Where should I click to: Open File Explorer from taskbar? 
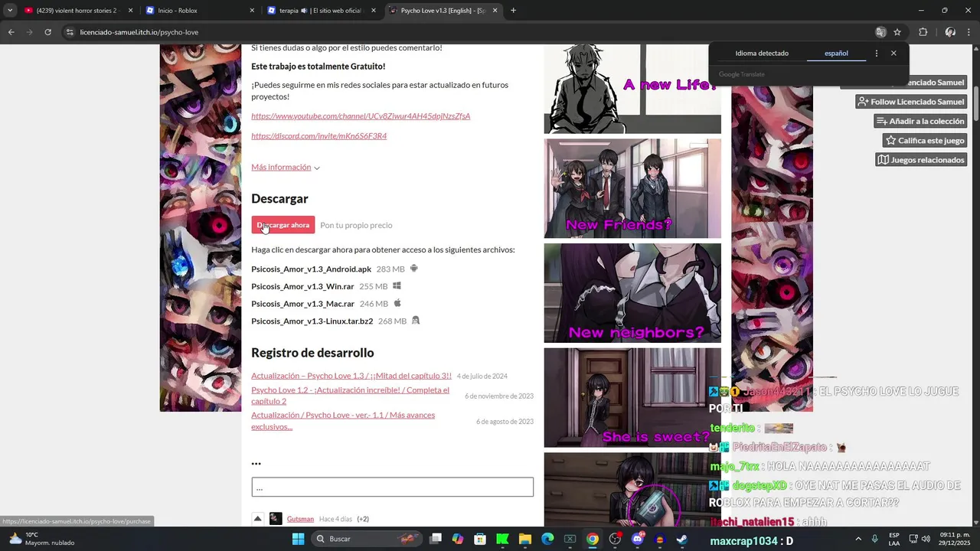tap(525, 539)
